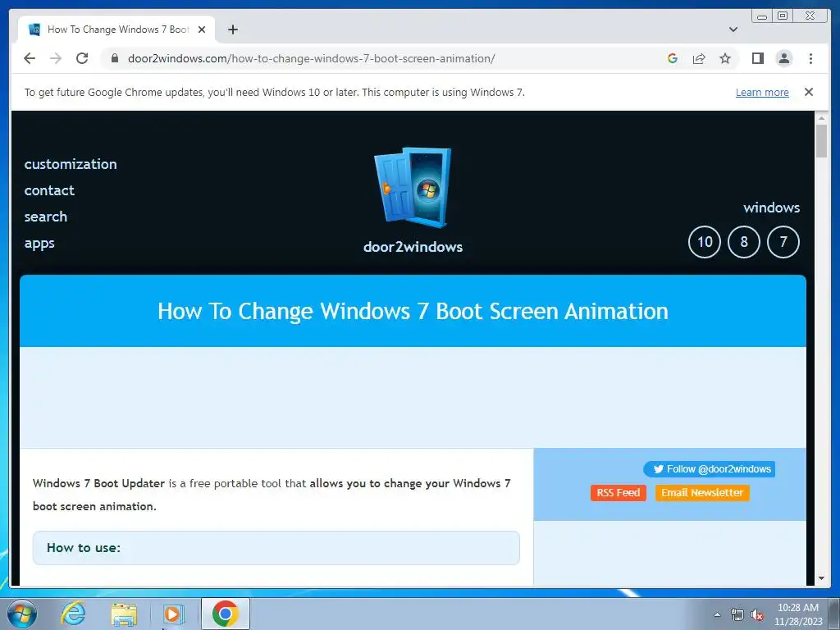Reload the current page
This screenshot has height=630, width=840.
click(82, 58)
